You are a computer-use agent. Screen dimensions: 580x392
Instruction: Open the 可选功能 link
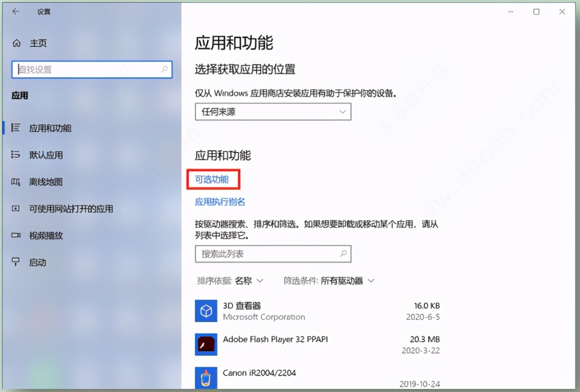pyautogui.click(x=213, y=179)
